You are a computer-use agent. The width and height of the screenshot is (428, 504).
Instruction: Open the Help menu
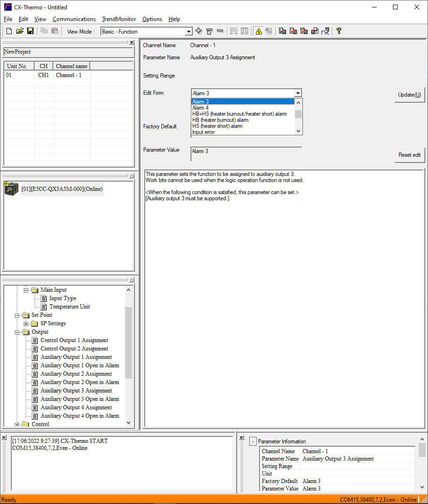(x=174, y=19)
